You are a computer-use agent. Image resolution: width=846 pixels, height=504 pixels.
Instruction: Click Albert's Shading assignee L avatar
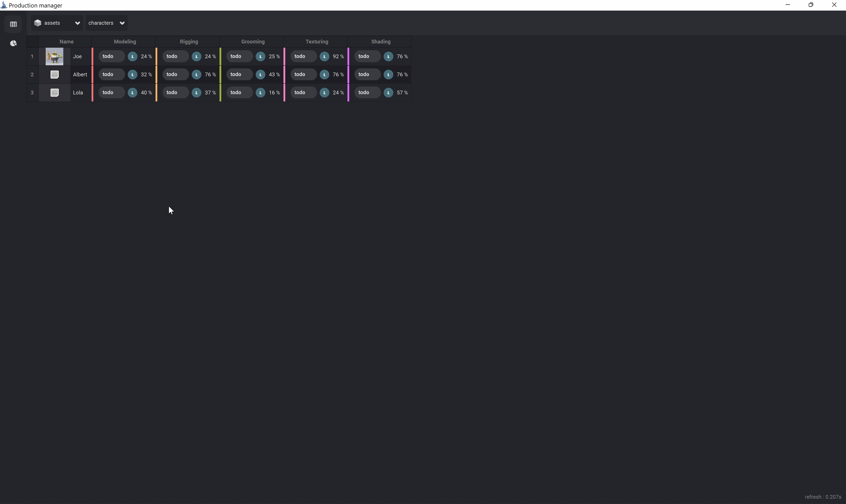pyautogui.click(x=388, y=74)
